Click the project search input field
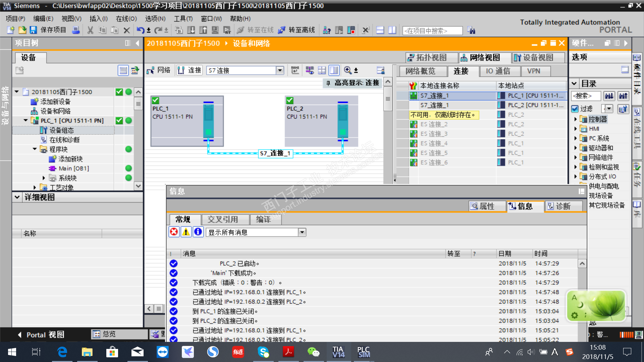Viewport: 644px width, 362px height. (432, 31)
